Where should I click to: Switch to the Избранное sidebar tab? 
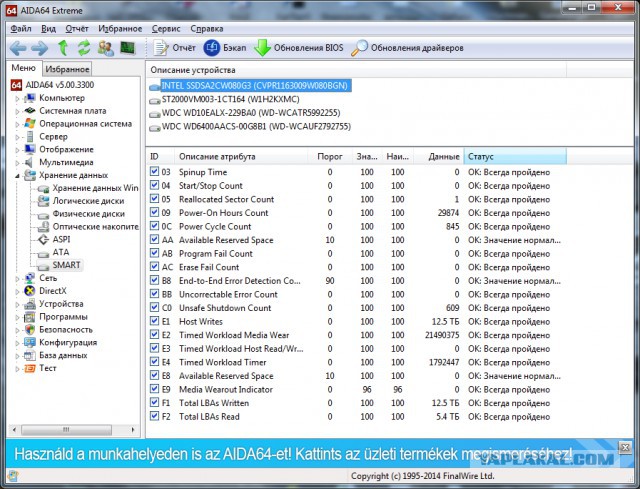(x=67, y=69)
